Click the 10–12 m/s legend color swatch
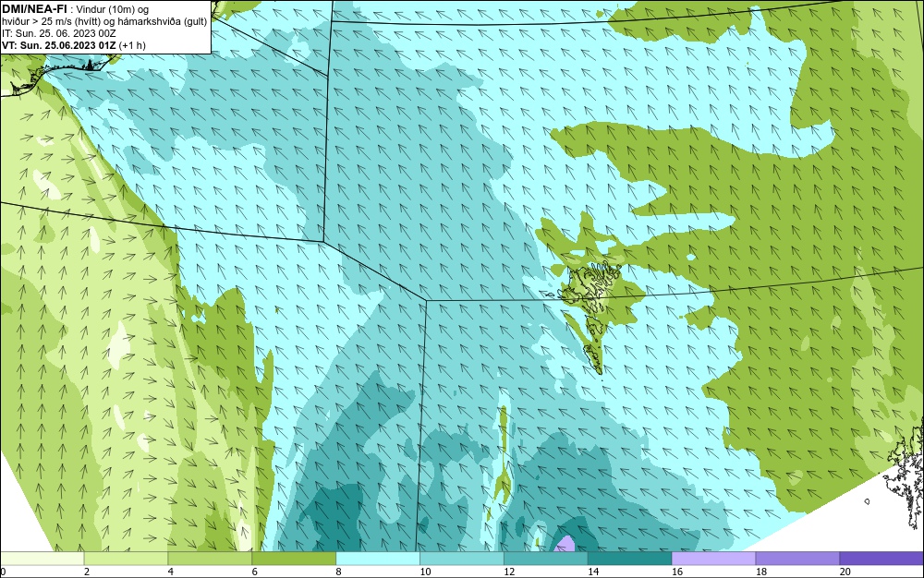The image size is (924, 578). tap(462, 558)
